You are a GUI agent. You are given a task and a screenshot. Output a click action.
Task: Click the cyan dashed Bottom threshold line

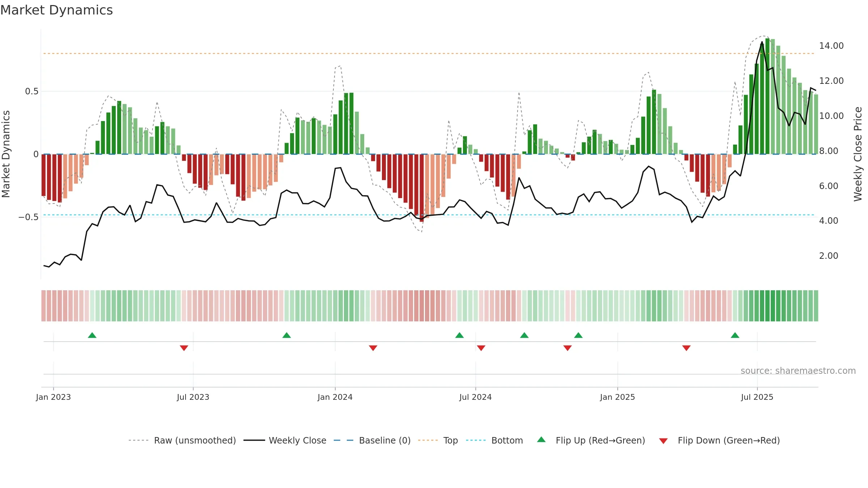(429, 215)
